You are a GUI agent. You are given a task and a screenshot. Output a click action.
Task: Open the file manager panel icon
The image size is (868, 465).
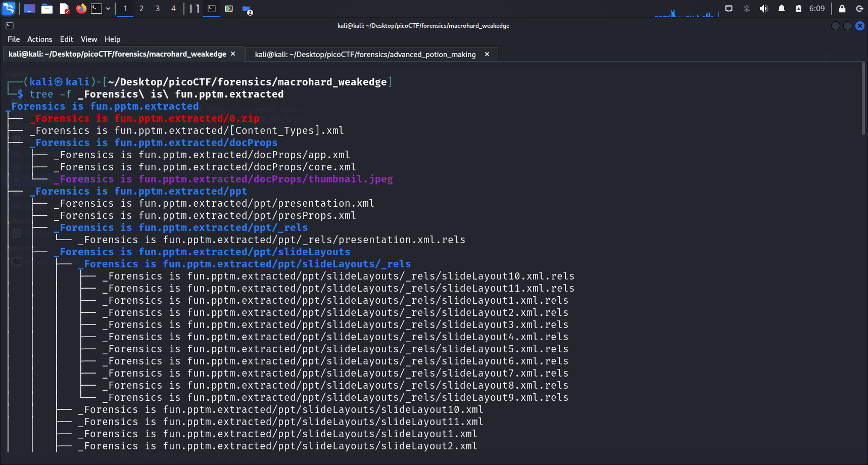[x=47, y=9]
